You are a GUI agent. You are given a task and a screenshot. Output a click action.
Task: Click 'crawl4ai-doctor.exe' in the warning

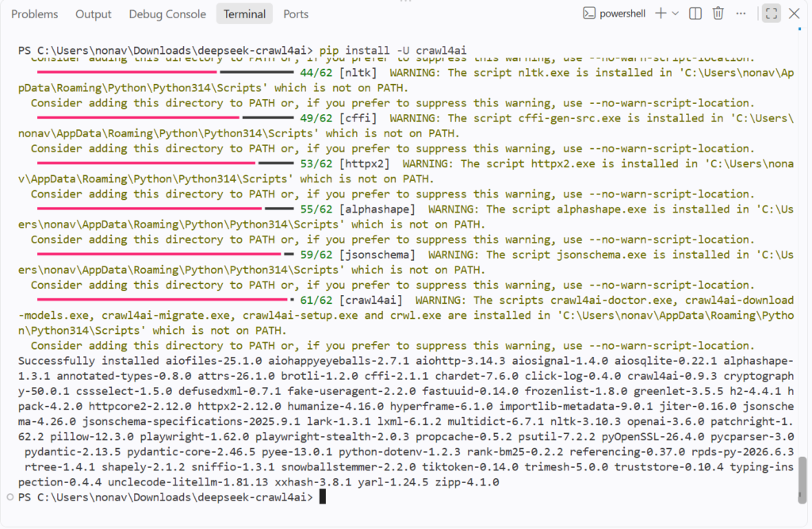615,301
